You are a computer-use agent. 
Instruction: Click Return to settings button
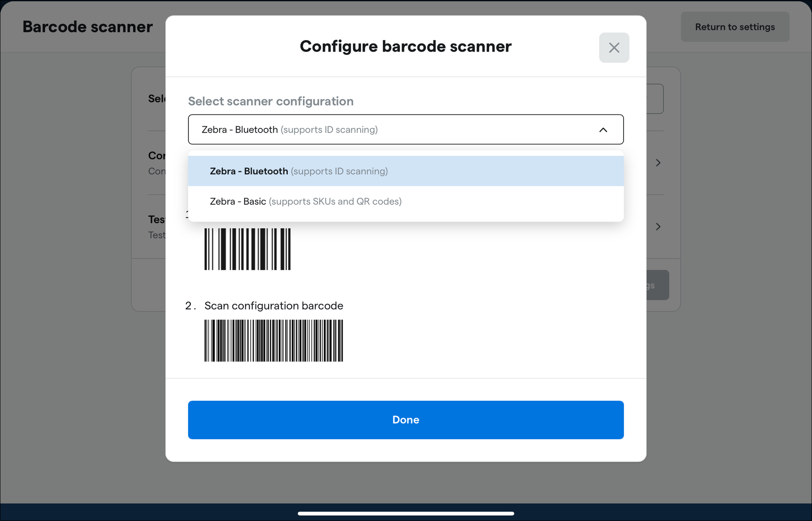(735, 27)
